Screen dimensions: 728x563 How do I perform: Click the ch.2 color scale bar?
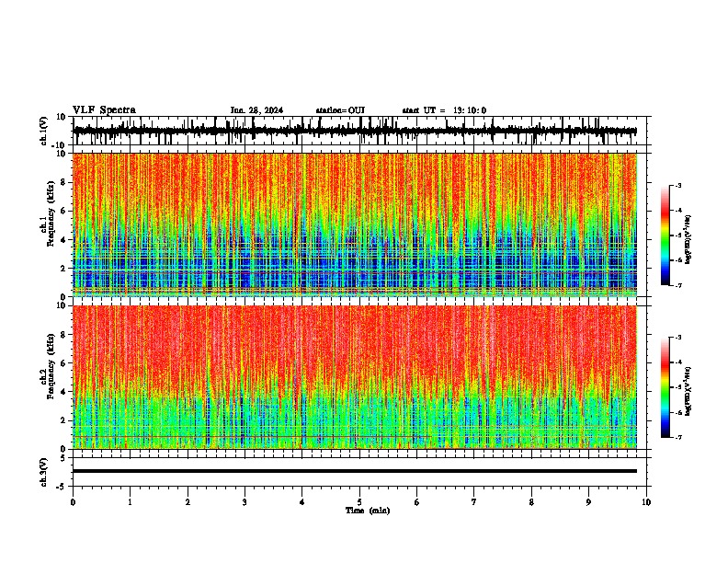click(665, 387)
